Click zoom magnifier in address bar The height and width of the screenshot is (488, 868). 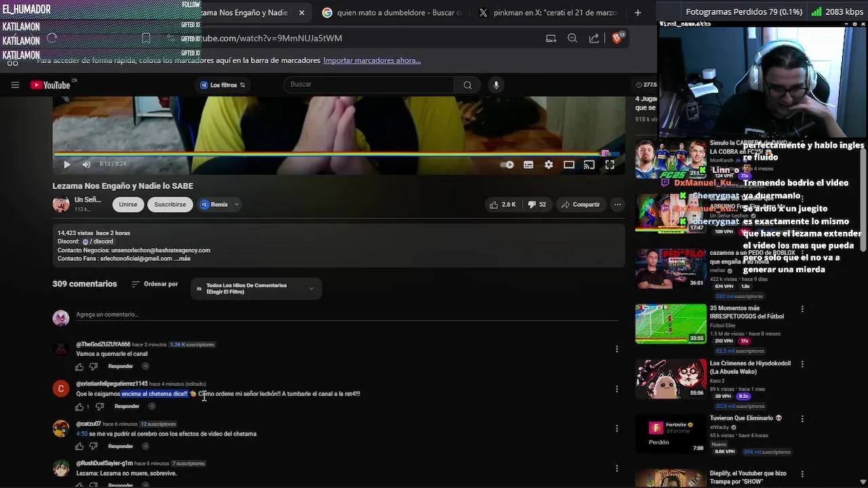tap(572, 38)
